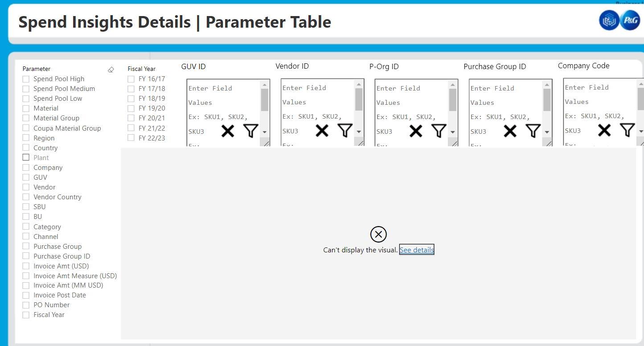Click scroll-up arrow in P-Org ID text box
Image resolution: width=644 pixels, height=346 pixels.
coord(453,84)
